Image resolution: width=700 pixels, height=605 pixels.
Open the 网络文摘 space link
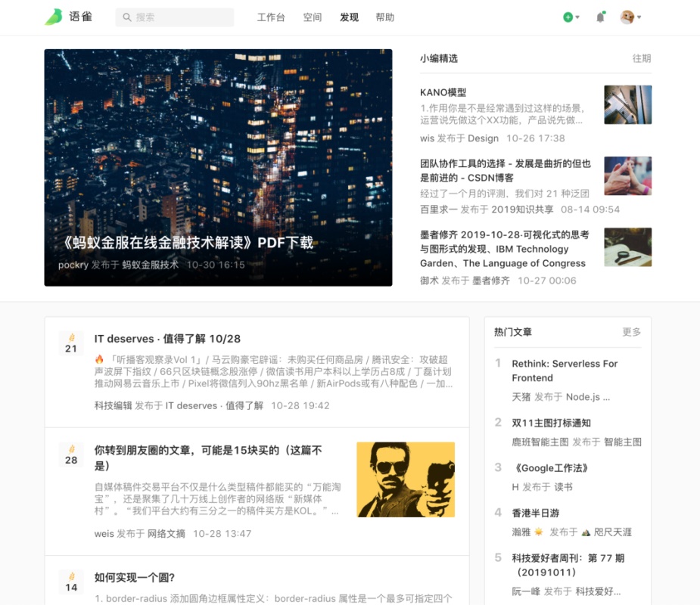166,534
